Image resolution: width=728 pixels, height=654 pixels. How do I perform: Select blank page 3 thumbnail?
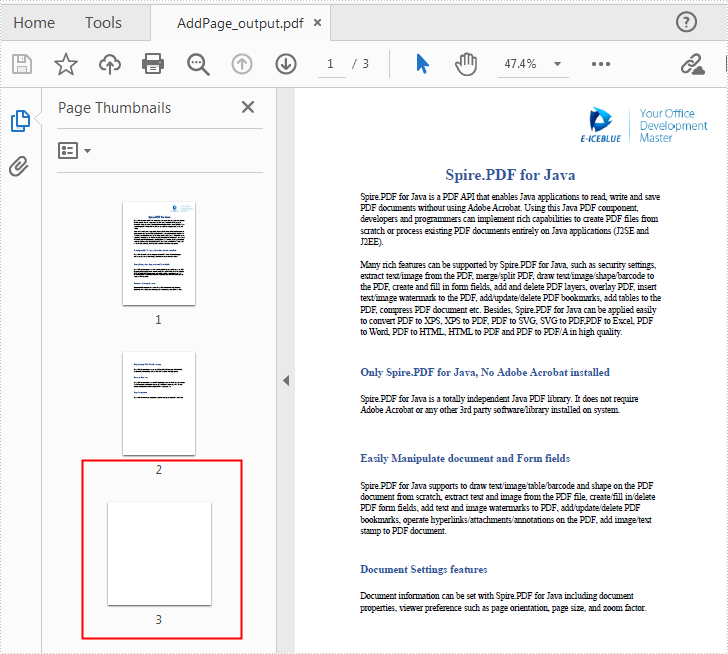pyautogui.click(x=159, y=554)
